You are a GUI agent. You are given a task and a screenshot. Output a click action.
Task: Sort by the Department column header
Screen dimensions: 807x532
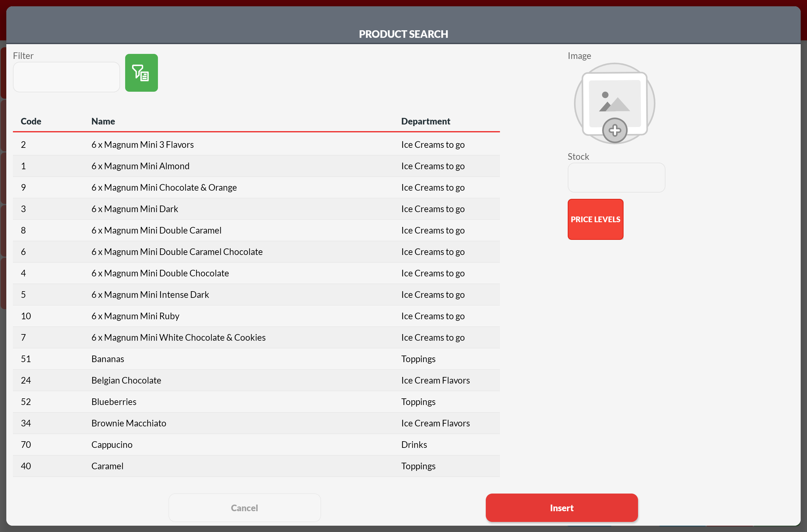pos(425,121)
